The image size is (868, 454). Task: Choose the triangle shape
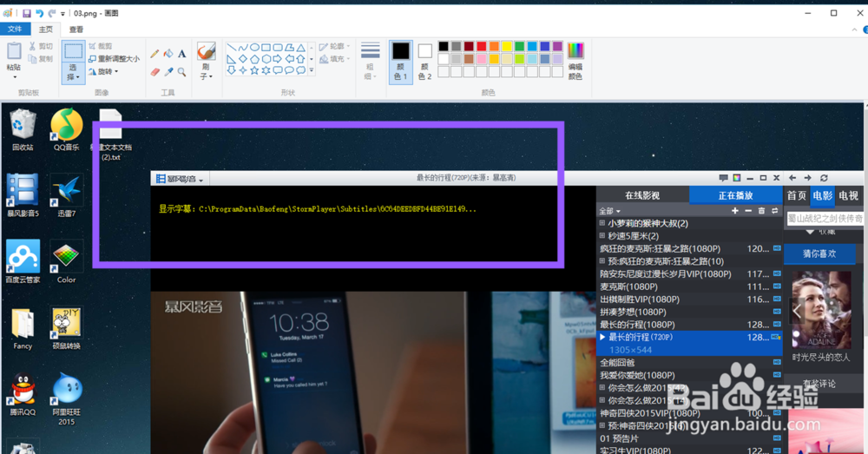pyautogui.click(x=300, y=48)
